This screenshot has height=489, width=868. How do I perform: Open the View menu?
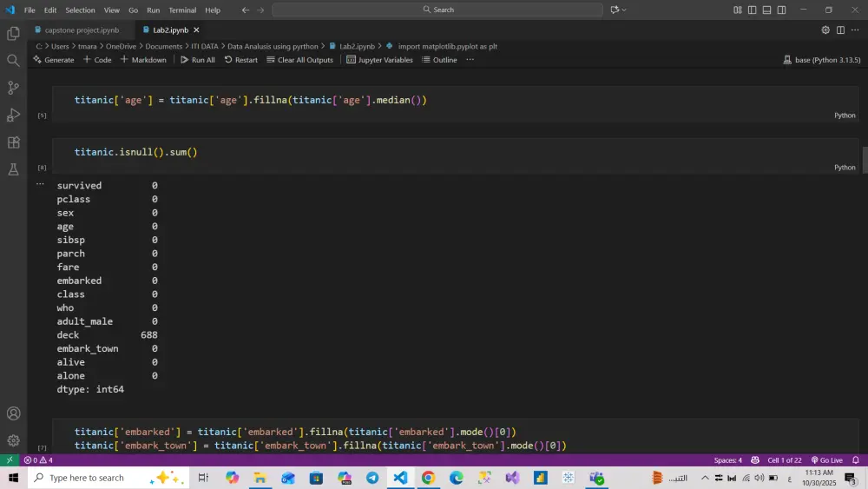click(x=111, y=10)
